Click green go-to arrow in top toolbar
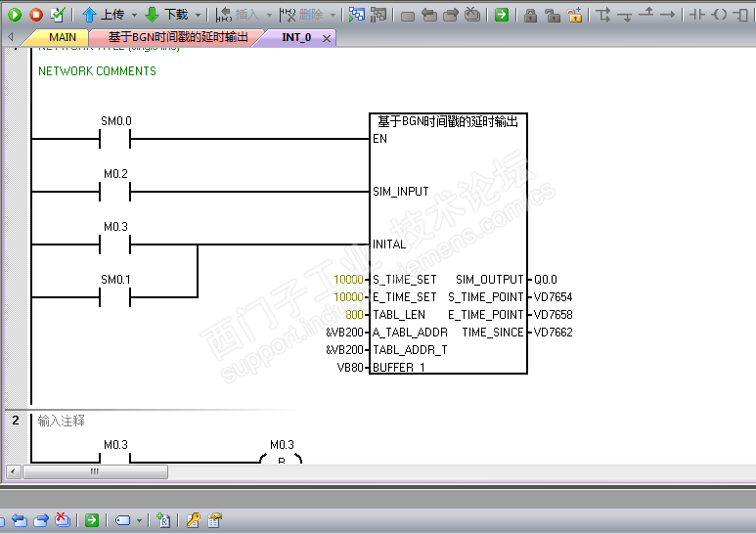The height and width of the screenshot is (534, 756). [x=502, y=15]
